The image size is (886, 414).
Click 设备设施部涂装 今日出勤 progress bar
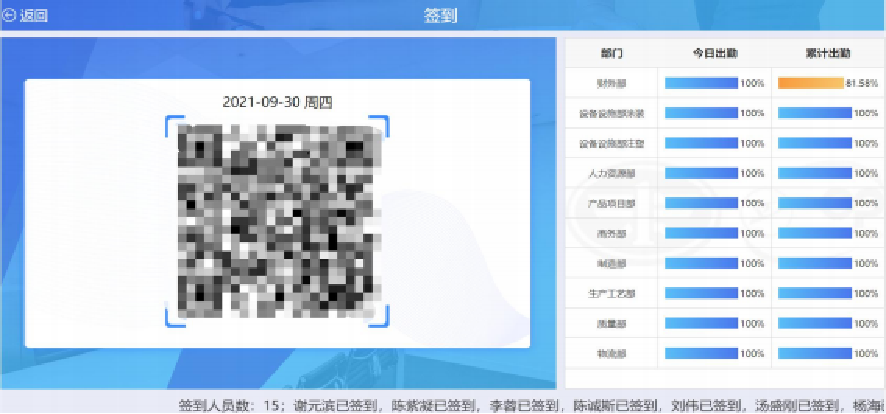[701, 113]
